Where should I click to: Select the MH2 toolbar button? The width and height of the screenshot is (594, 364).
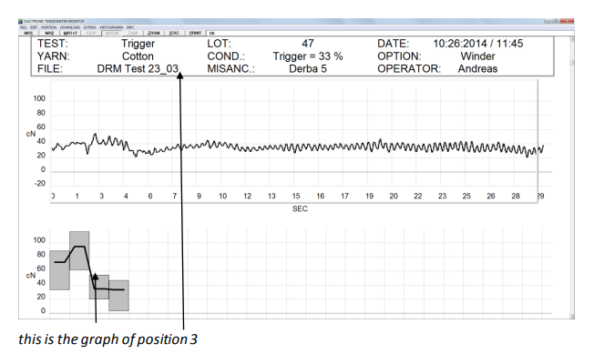33,33
